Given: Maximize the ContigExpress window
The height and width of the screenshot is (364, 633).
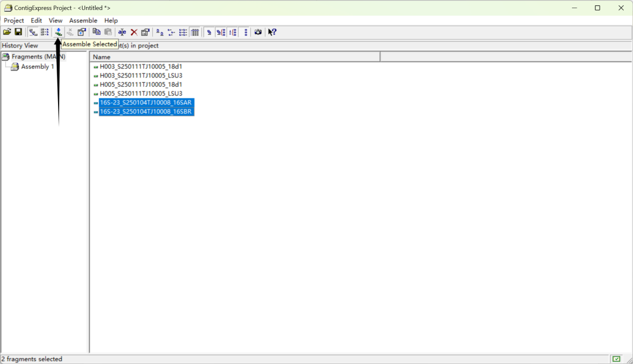Looking at the screenshot, I should click(x=597, y=8).
